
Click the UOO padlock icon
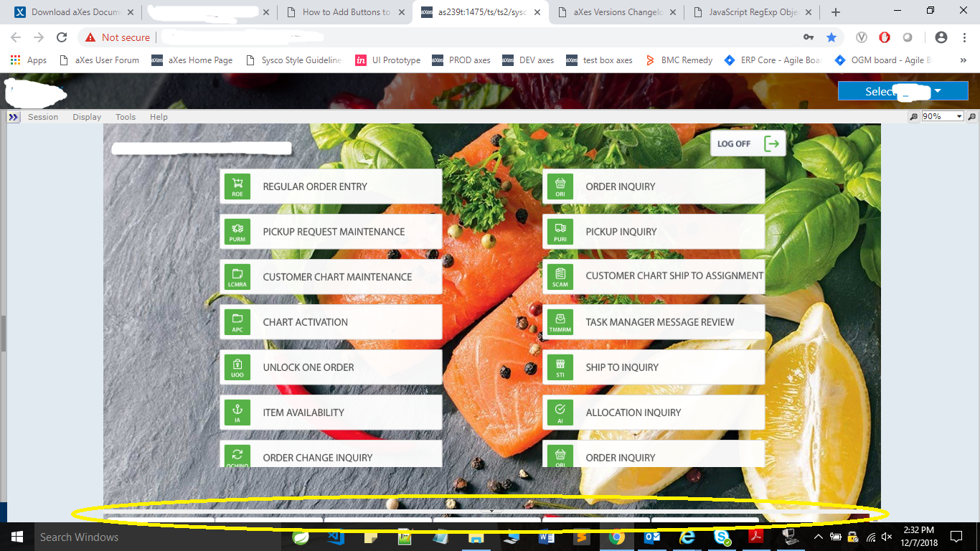(x=237, y=367)
